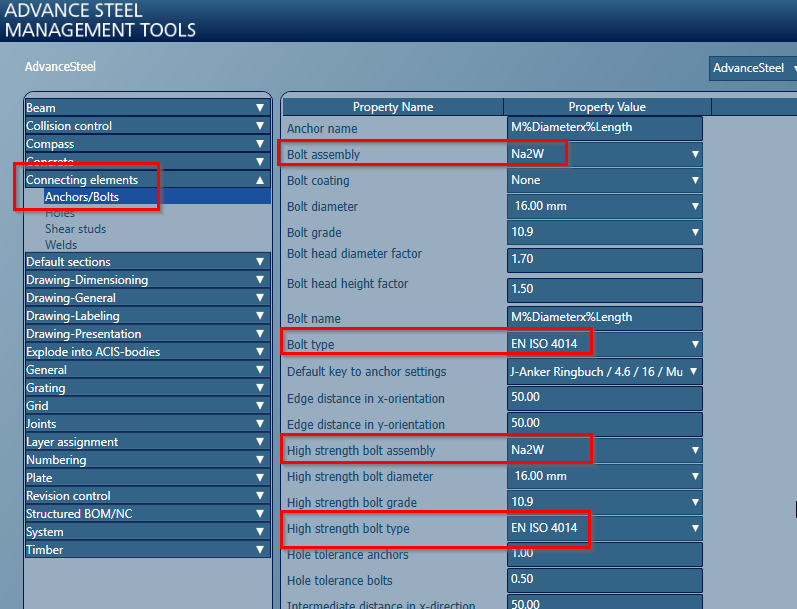Expand the Numbering category
The height and width of the screenshot is (609, 797).
(148, 460)
